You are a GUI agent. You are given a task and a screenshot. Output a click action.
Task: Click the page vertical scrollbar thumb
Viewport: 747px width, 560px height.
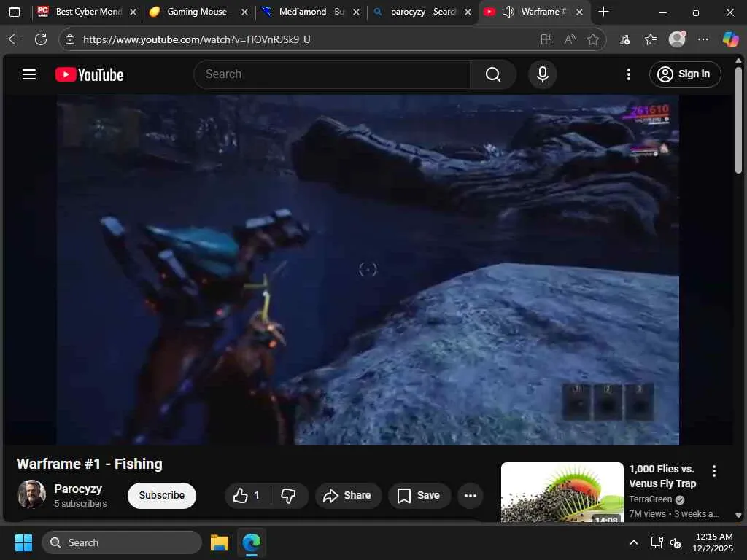(x=738, y=120)
